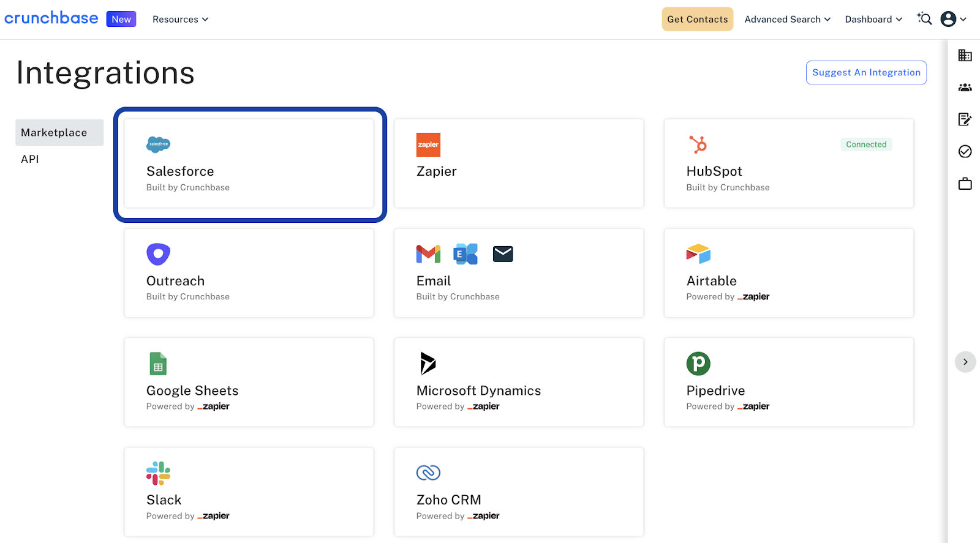Open the Outreach integration title
This screenshot has width=980, height=543.
coord(175,281)
